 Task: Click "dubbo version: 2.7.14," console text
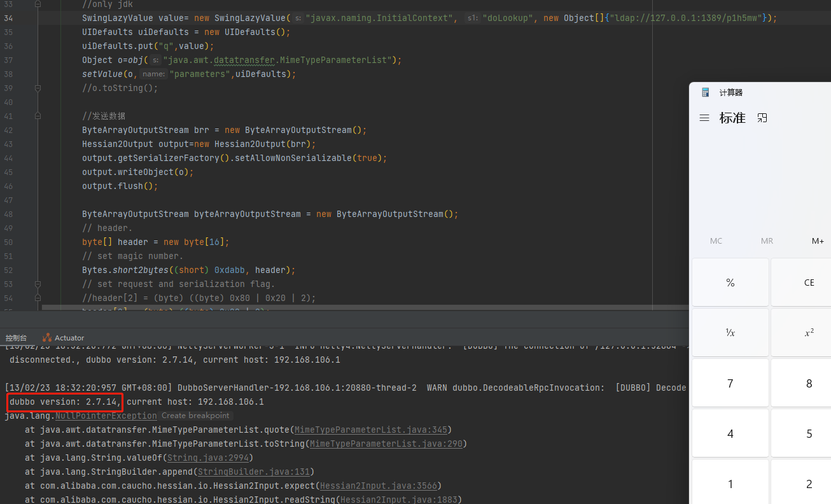pos(66,402)
